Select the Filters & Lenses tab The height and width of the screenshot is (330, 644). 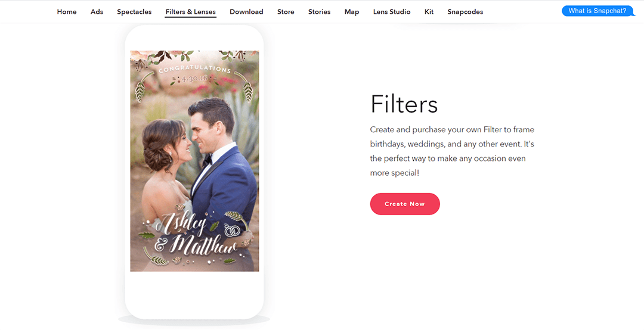(191, 12)
